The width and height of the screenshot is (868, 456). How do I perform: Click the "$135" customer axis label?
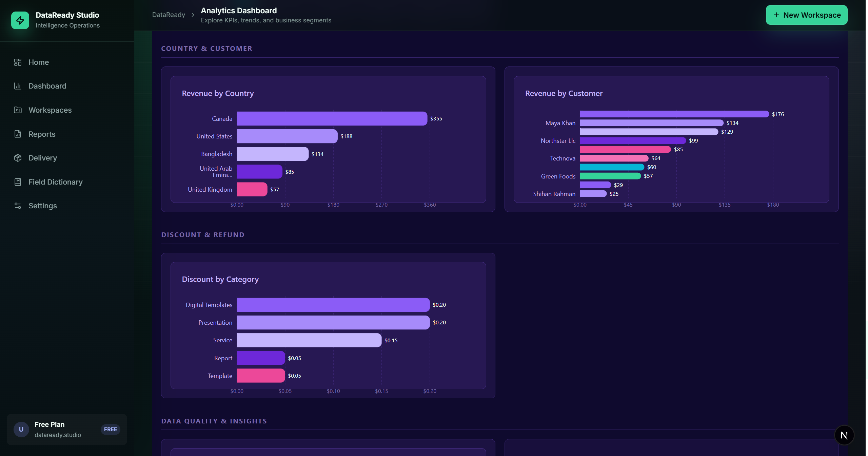click(x=725, y=205)
